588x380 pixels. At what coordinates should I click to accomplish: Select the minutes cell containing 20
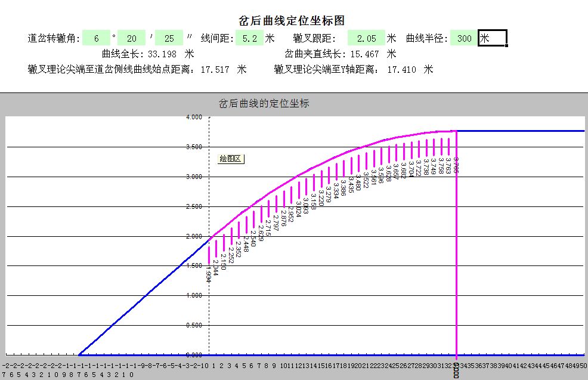[x=131, y=38]
